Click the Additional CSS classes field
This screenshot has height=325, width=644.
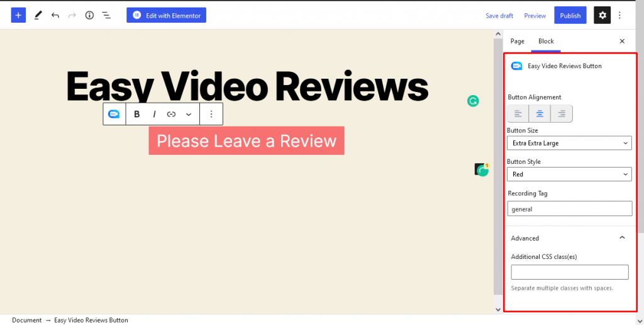(570, 272)
